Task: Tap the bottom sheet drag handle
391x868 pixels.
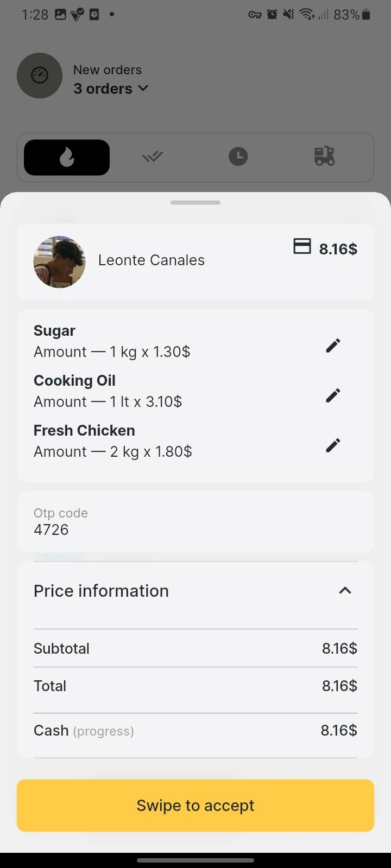Action: (195, 203)
